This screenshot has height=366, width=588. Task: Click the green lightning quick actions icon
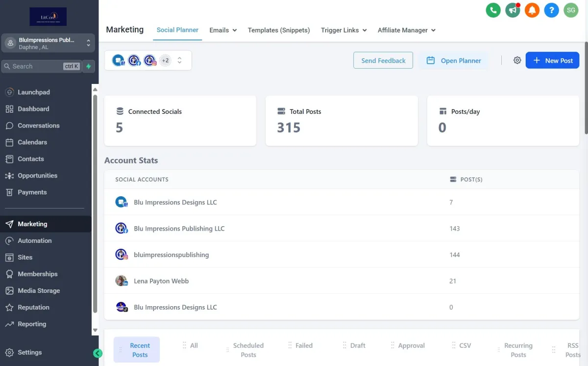(x=89, y=66)
